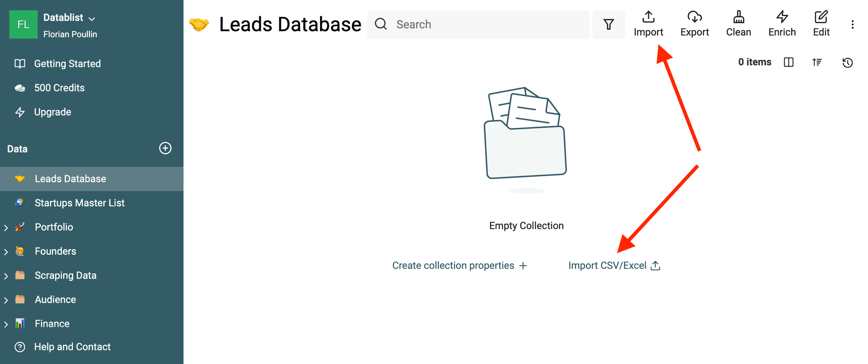This screenshot has width=868, height=364.
Task: Open the sort order icon
Action: 817,62
